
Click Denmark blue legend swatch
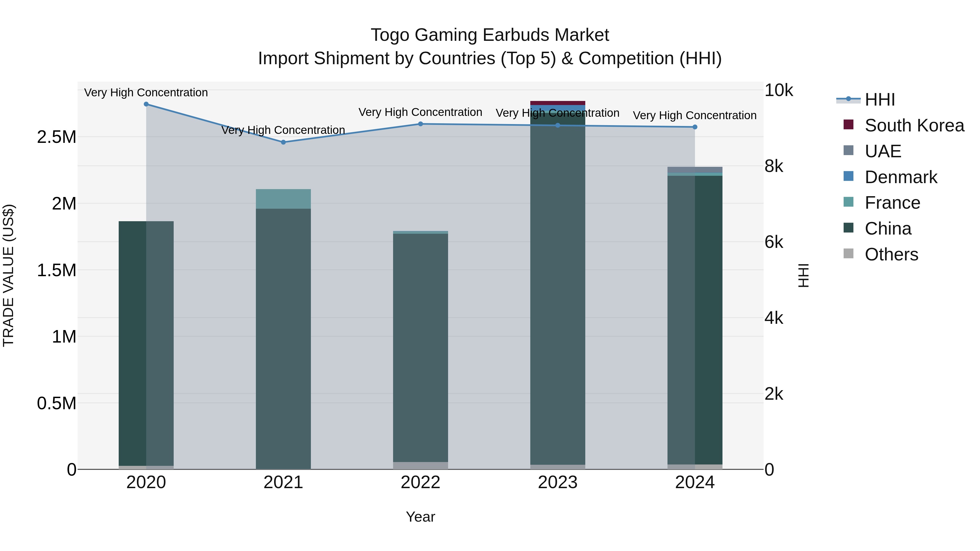[848, 176]
